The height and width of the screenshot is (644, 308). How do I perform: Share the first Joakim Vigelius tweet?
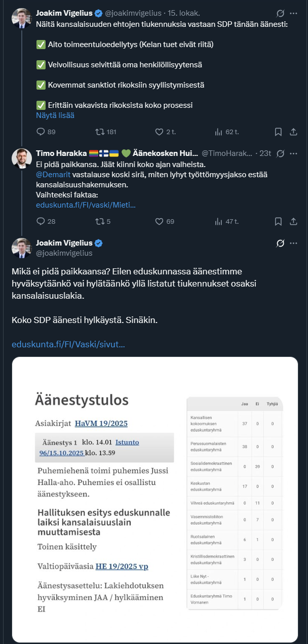(293, 132)
